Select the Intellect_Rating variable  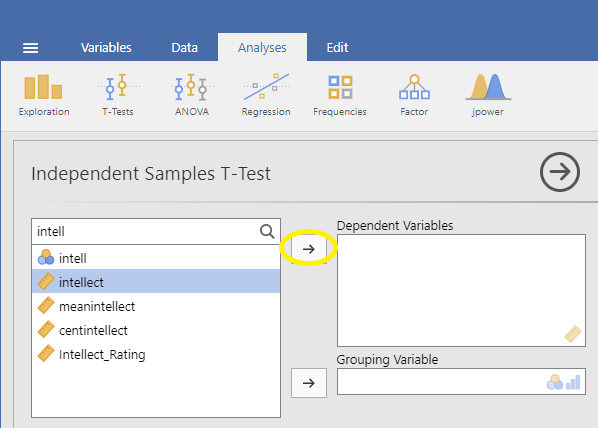[156, 354]
